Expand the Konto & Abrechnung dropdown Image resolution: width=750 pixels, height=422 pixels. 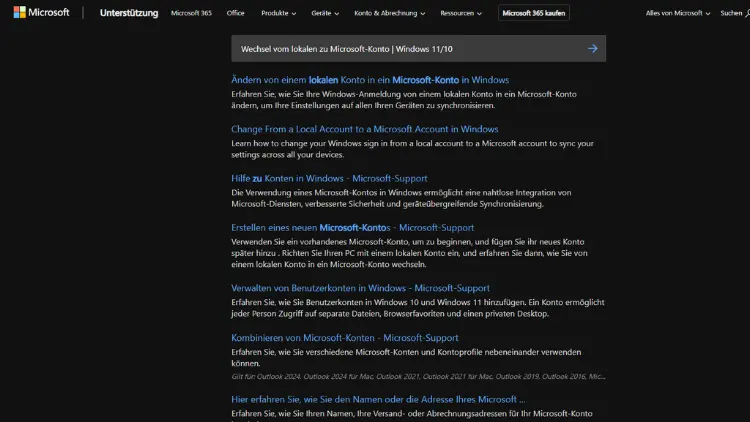click(x=389, y=13)
